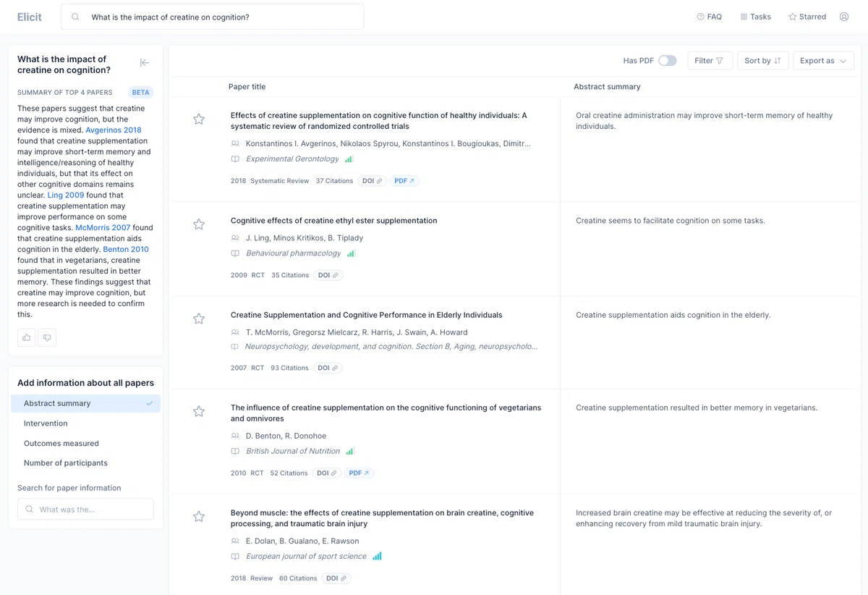Go to Starred papers

point(807,17)
